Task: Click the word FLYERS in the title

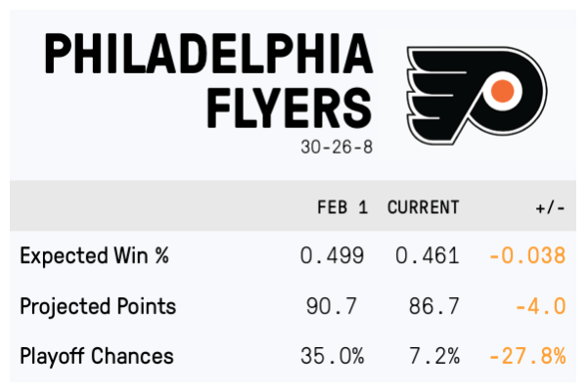Action: pos(289,109)
